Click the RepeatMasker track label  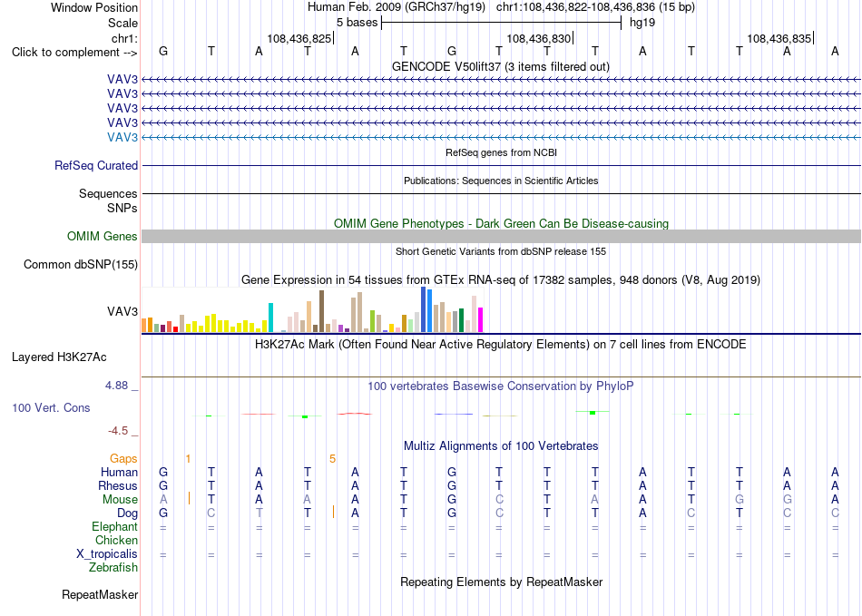(x=100, y=595)
